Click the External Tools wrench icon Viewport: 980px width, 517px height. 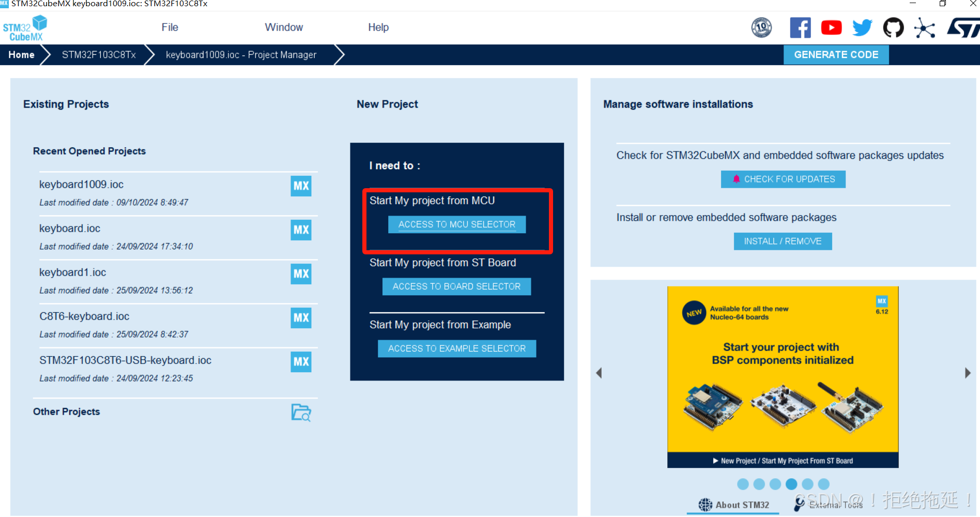click(x=800, y=504)
